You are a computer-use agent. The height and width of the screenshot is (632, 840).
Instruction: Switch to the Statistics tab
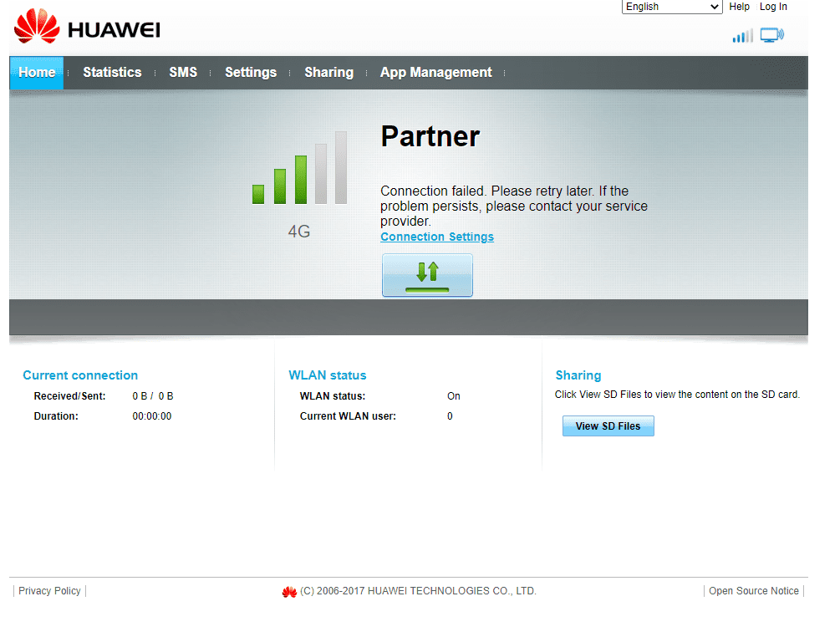click(x=112, y=72)
